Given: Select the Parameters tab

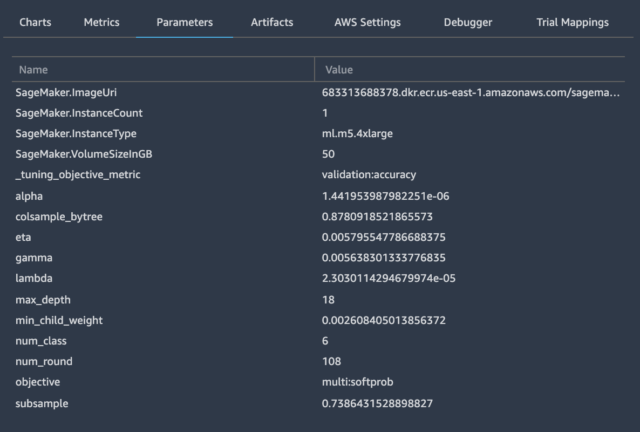Looking at the screenshot, I should pos(184,22).
